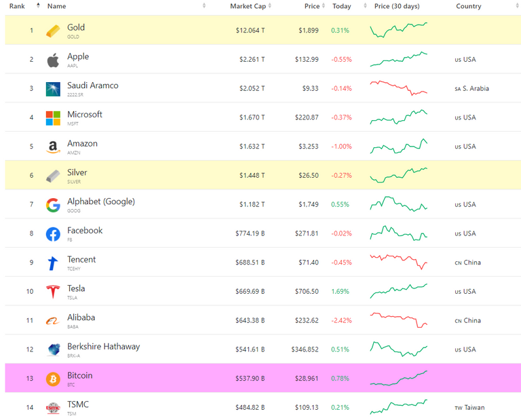
Task: Open the Tesla company link
Action: coord(76,288)
